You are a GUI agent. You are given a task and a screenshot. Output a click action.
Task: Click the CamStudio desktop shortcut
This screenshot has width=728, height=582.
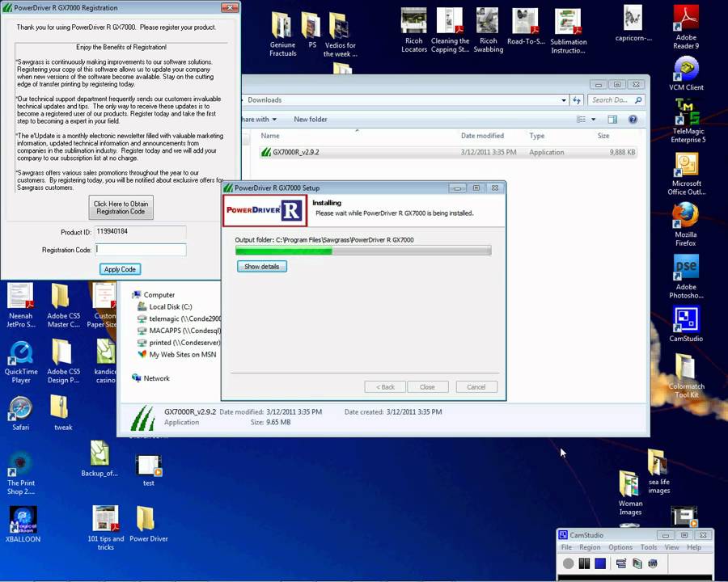point(686,325)
